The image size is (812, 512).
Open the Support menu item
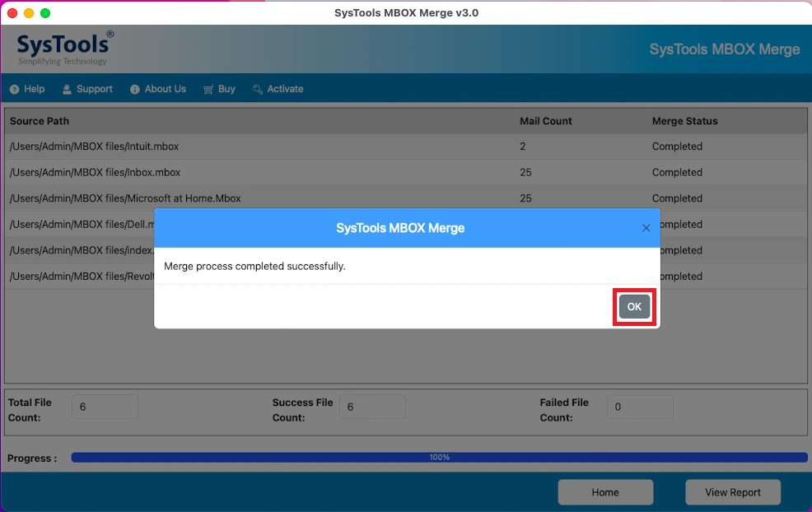click(x=87, y=89)
